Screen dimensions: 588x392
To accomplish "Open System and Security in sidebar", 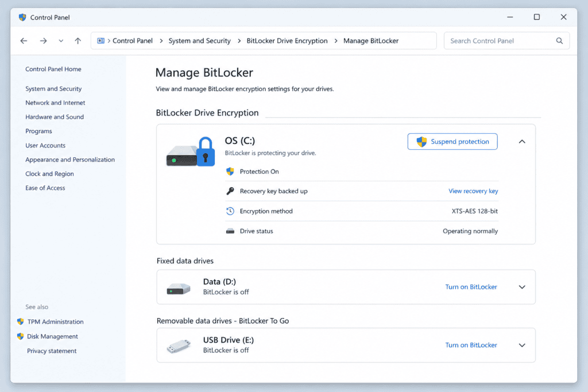I will [x=53, y=89].
